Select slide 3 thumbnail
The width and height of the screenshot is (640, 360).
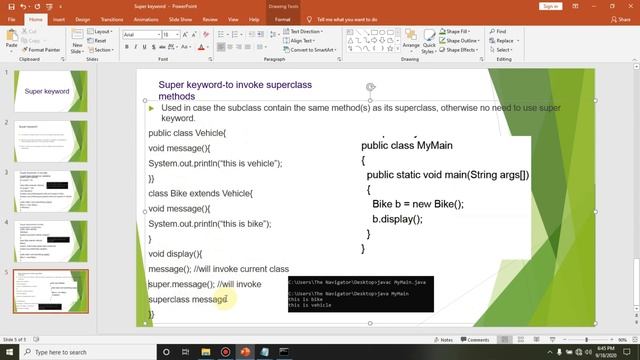click(x=51, y=191)
